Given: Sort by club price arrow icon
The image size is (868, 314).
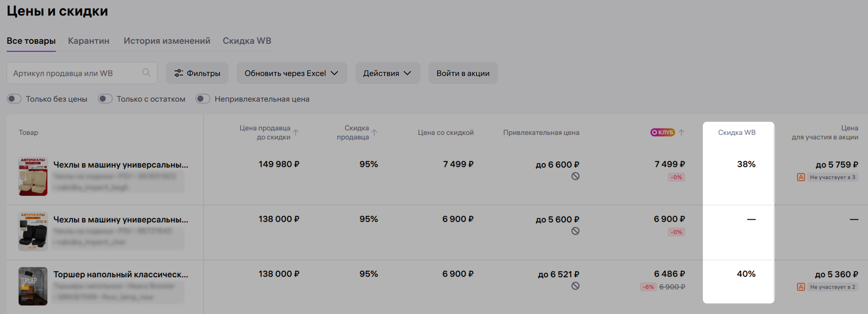Looking at the screenshot, I should 681,132.
